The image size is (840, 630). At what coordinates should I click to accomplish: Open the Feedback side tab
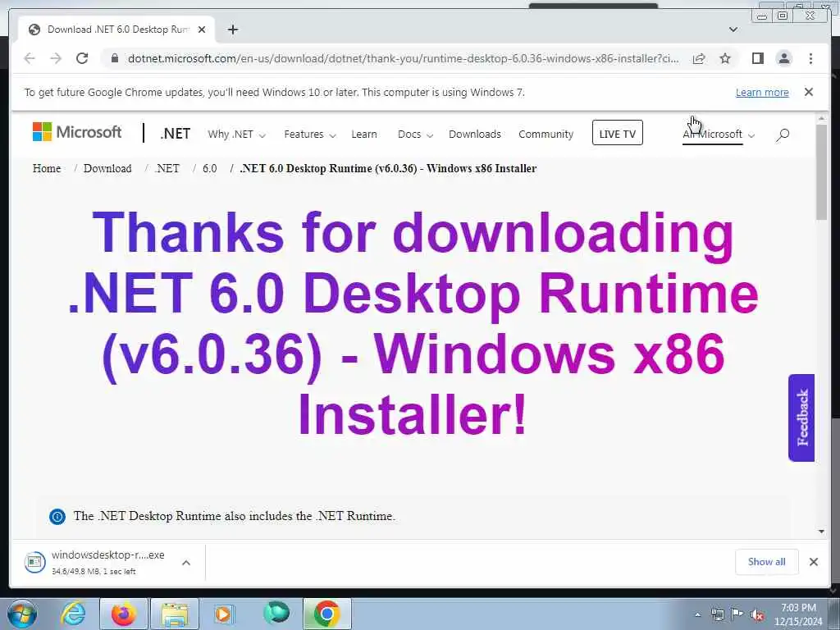[801, 418]
